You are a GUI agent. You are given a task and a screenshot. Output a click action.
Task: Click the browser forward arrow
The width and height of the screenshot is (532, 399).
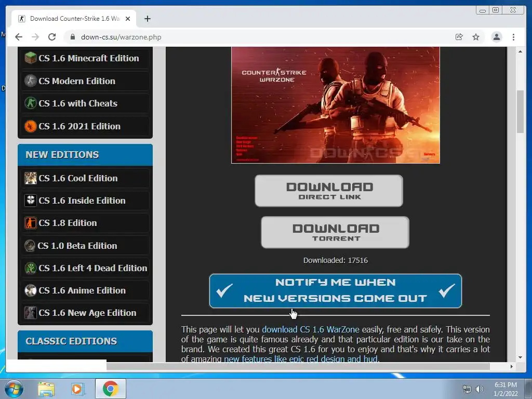tap(35, 37)
